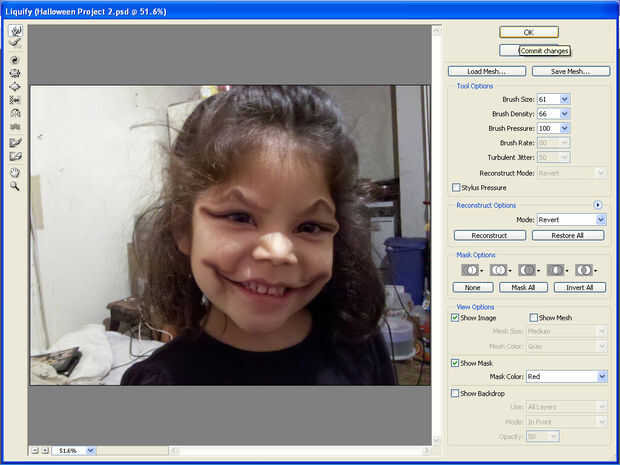Open the zoom percentage dropdown

click(x=91, y=450)
